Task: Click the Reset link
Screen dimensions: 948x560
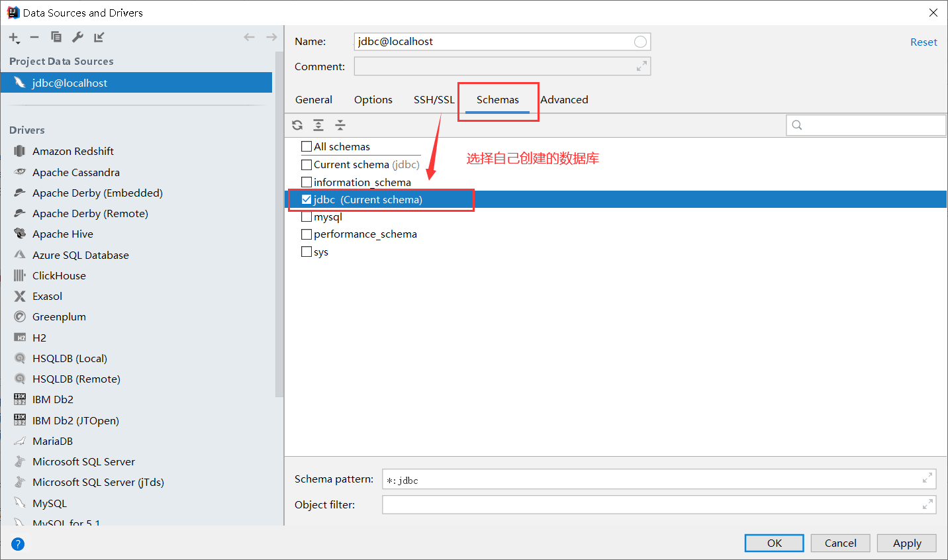Action: pyautogui.click(x=924, y=41)
